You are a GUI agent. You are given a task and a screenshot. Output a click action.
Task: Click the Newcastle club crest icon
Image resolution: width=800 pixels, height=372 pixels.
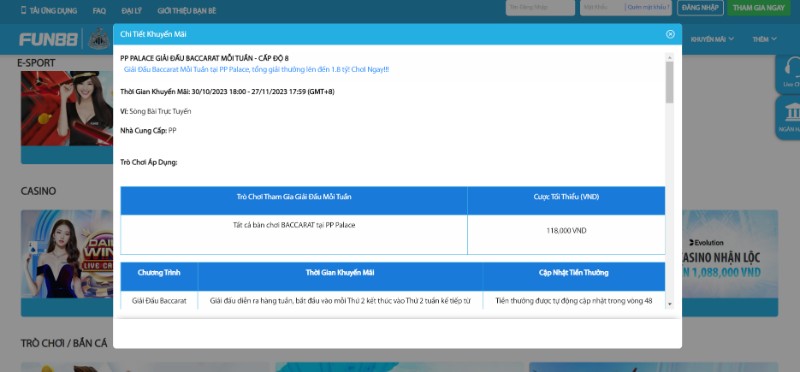(x=98, y=39)
